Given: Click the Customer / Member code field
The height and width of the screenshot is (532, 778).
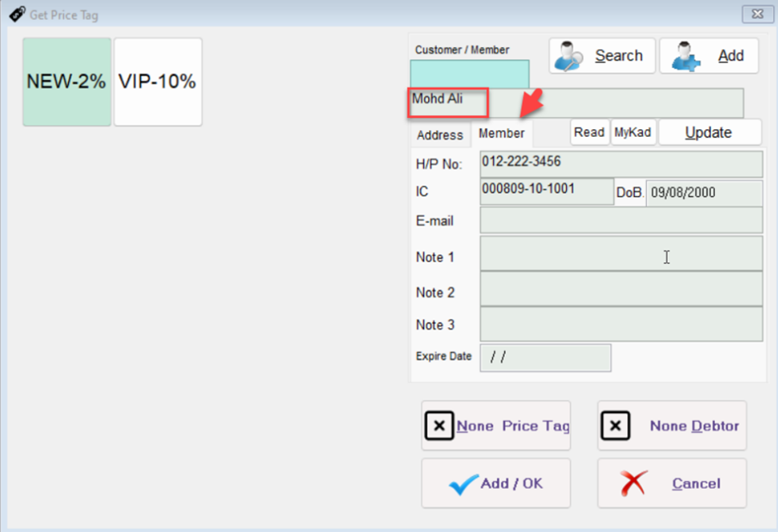Looking at the screenshot, I should coord(470,73).
